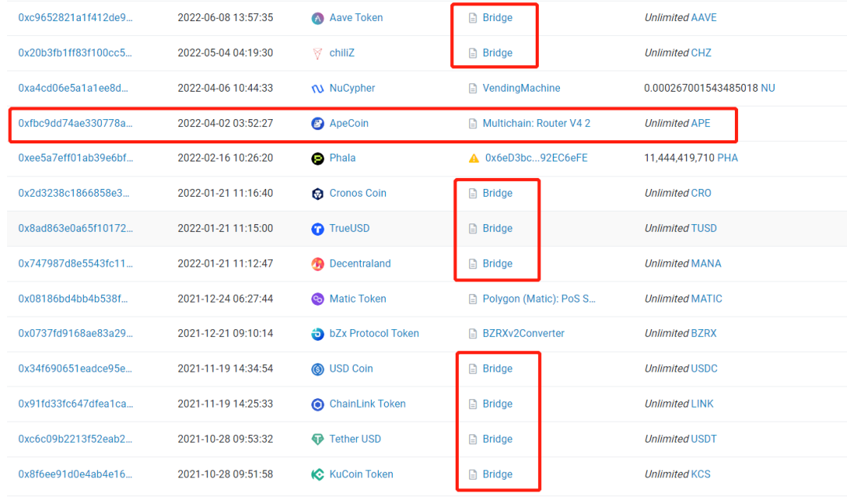Click the Aave Token logo icon
The width and height of the screenshot is (847, 504).
pos(318,18)
